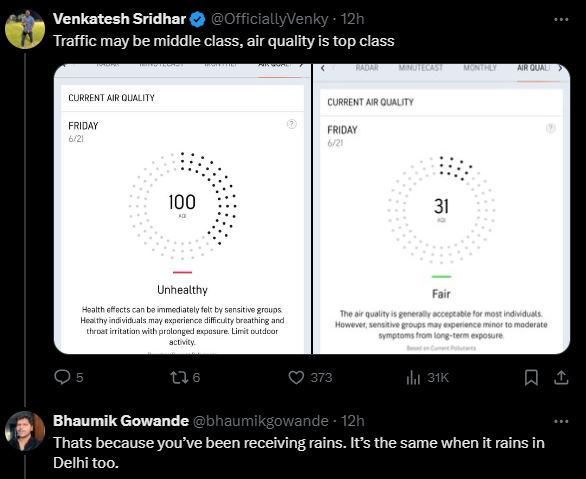Open more options for Bhaumik Gowande's reply

pos(561,421)
